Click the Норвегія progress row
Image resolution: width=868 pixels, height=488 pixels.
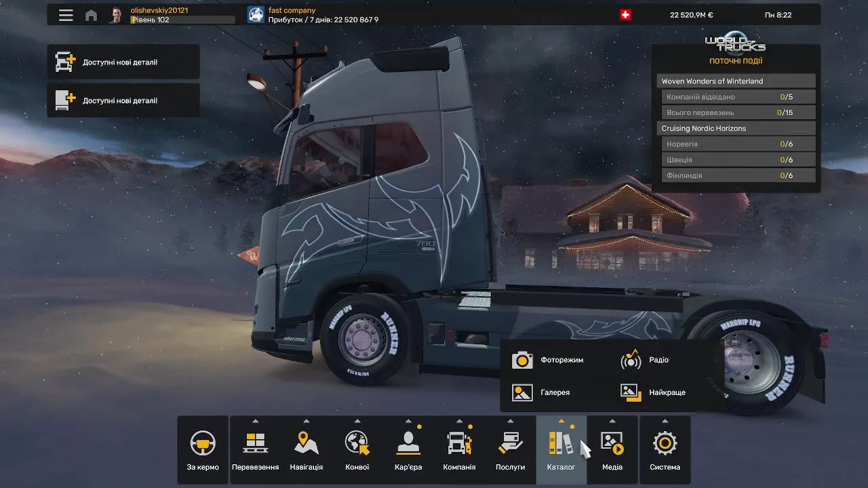tap(738, 144)
